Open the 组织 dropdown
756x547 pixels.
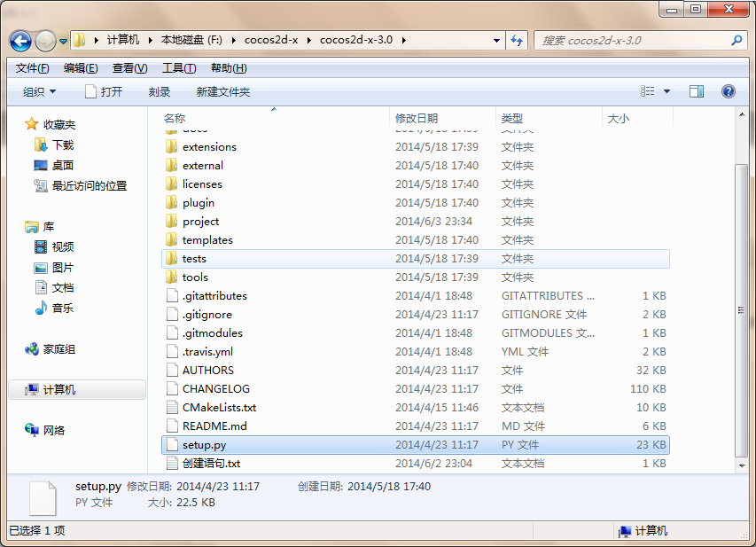(x=40, y=91)
